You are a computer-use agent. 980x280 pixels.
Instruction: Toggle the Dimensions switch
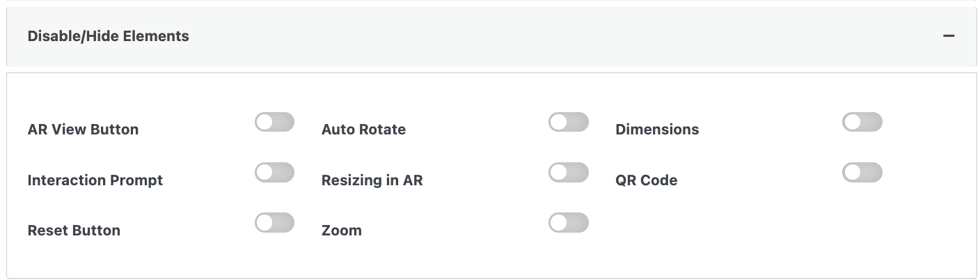(862, 123)
